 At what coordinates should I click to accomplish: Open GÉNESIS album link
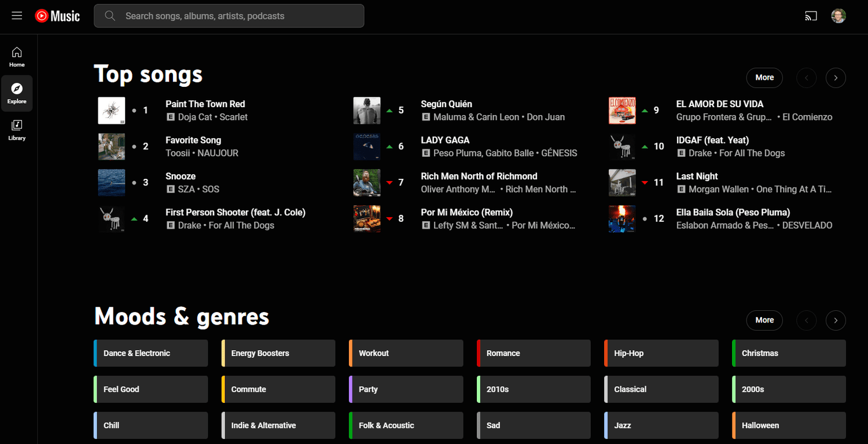click(559, 153)
